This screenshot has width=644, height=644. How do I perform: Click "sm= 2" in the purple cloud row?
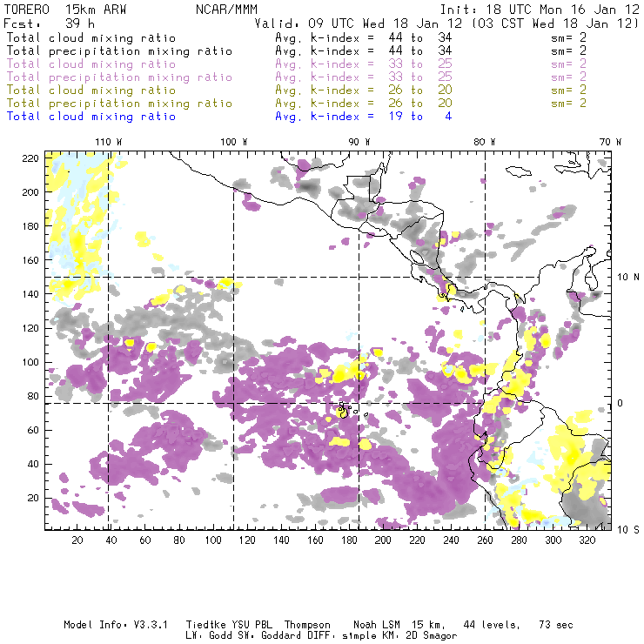(x=568, y=64)
